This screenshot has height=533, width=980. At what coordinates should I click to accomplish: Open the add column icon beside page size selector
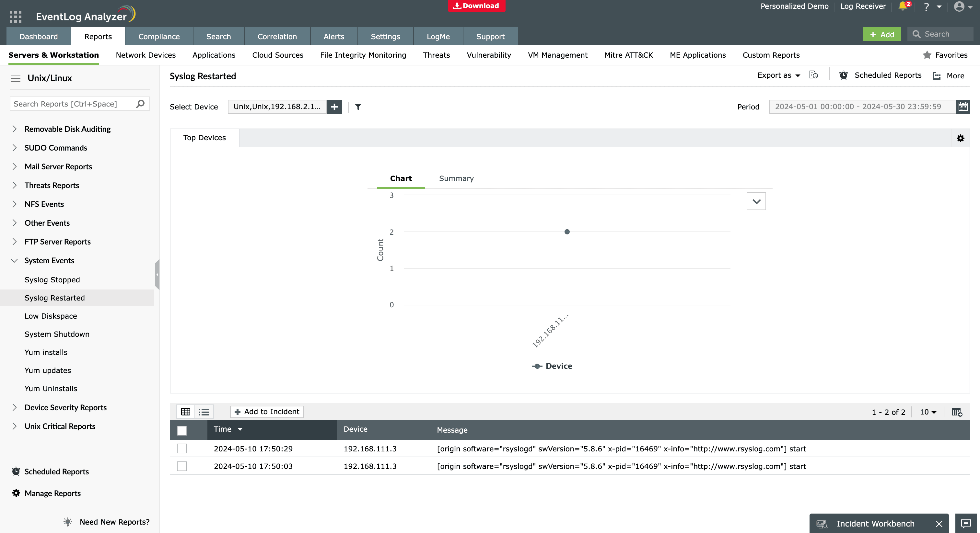[x=956, y=412]
